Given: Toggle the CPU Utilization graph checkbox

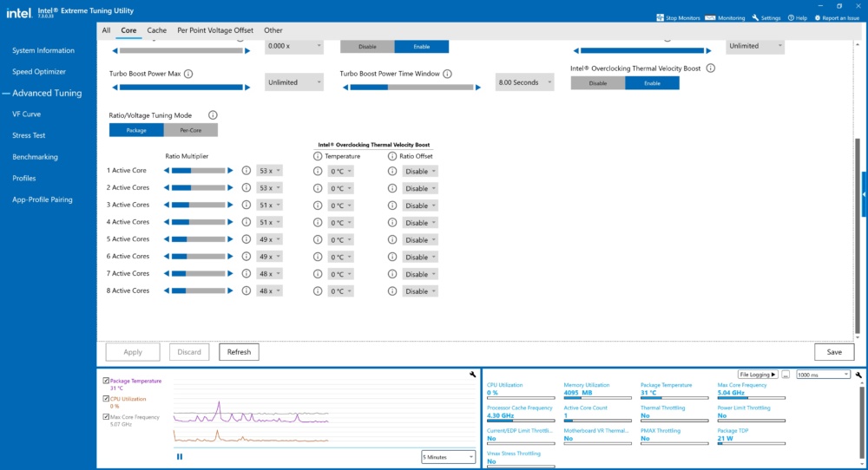Looking at the screenshot, I should (x=106, y=398).
